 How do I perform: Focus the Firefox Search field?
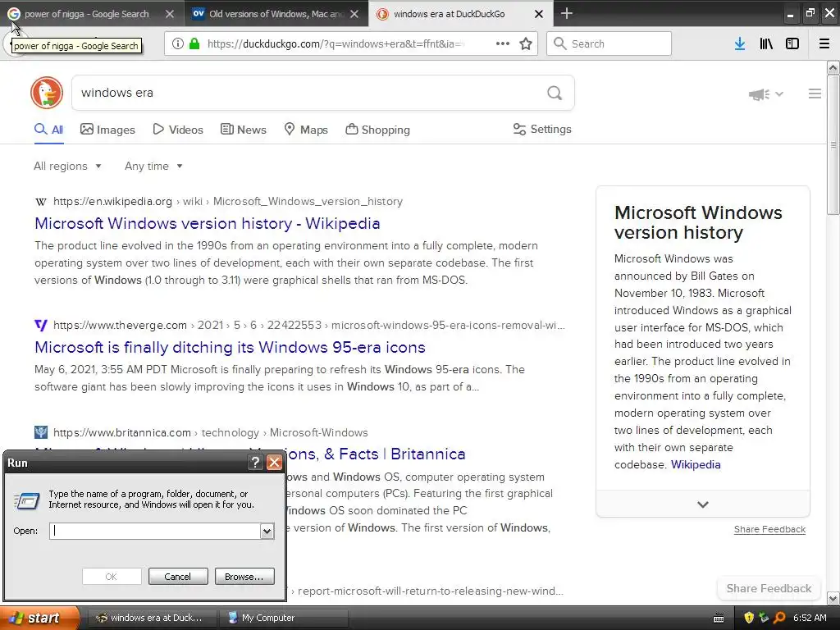609,44
